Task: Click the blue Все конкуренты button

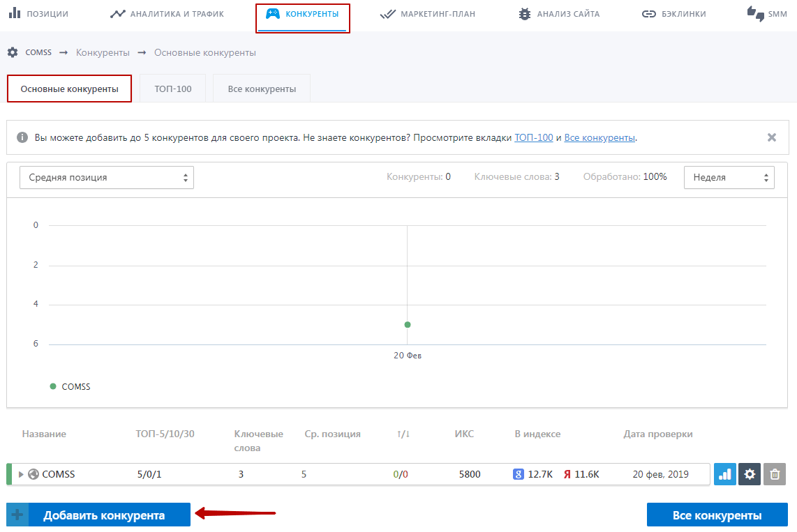Action: click(x=717, y=515)
